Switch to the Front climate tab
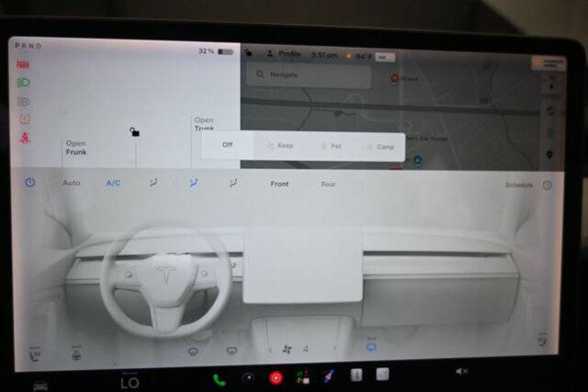Image resolution: width=588 pixels, height=392 pixels. [x=279, y=184]
